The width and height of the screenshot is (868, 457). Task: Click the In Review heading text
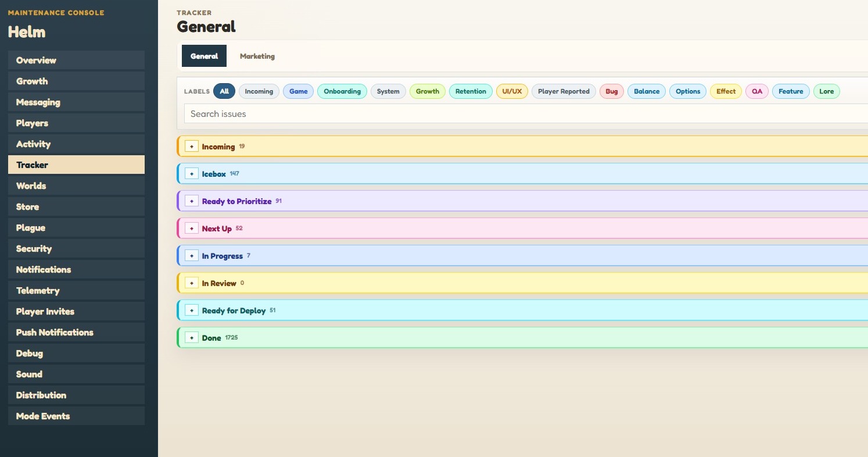(219, 283)
